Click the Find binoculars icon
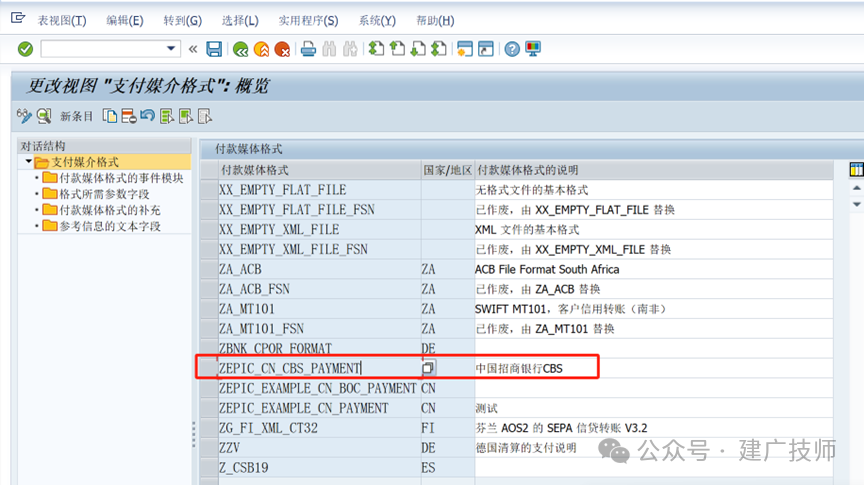Image resolution: width=864 pixels, height=485 pixels. [329, 49]
